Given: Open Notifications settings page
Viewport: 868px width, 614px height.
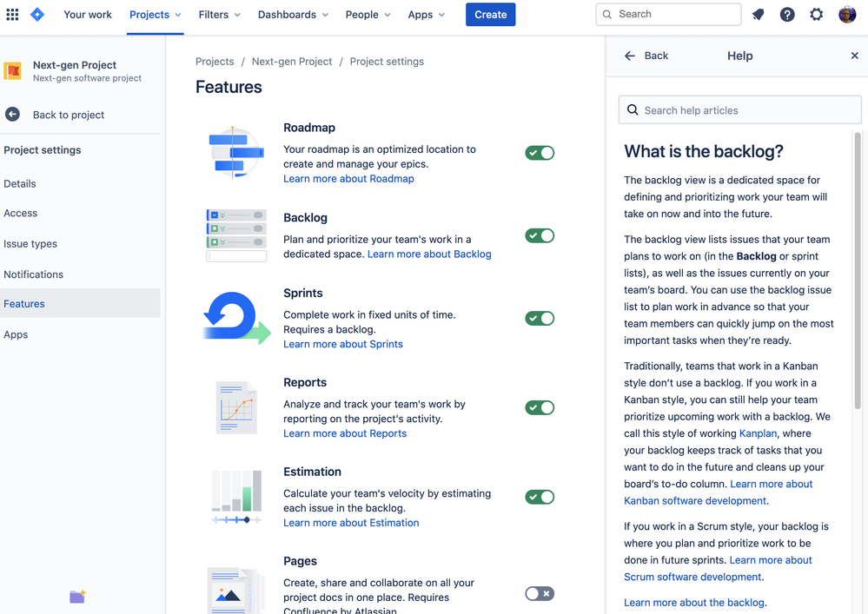Looking at the screenshot, I should (x=33, y=274).
